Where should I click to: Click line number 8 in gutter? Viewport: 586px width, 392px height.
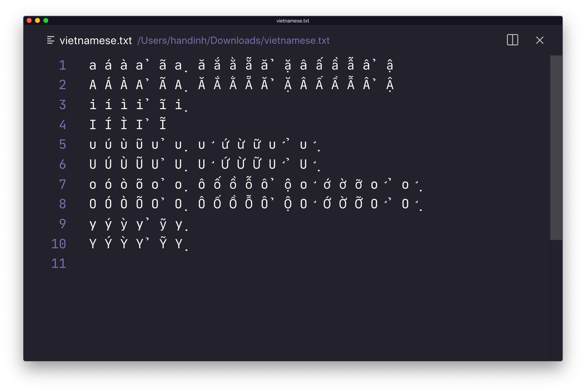pyautogui.click(x=62, y=204)
